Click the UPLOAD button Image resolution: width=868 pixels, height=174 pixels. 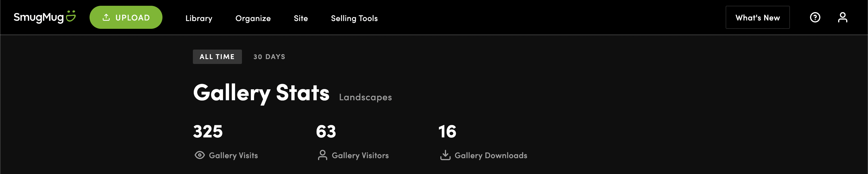pyautogui.click(x=126, y=17)
